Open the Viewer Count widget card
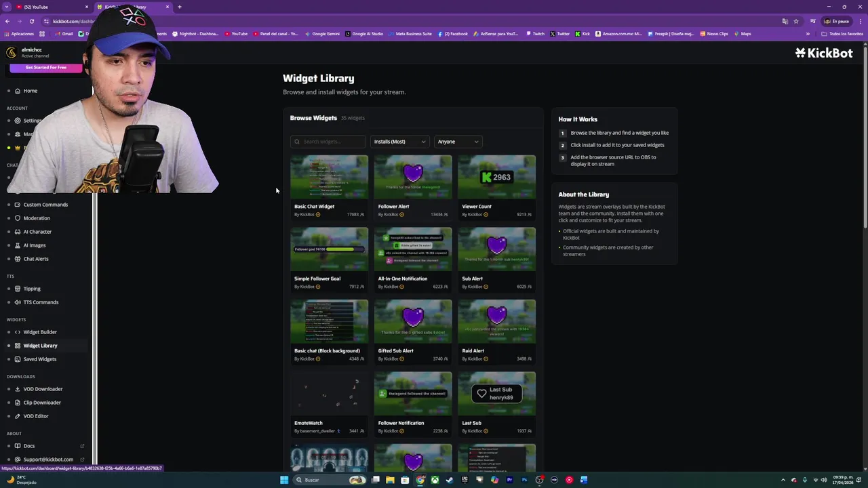868x488 pixels. point(496,187)
